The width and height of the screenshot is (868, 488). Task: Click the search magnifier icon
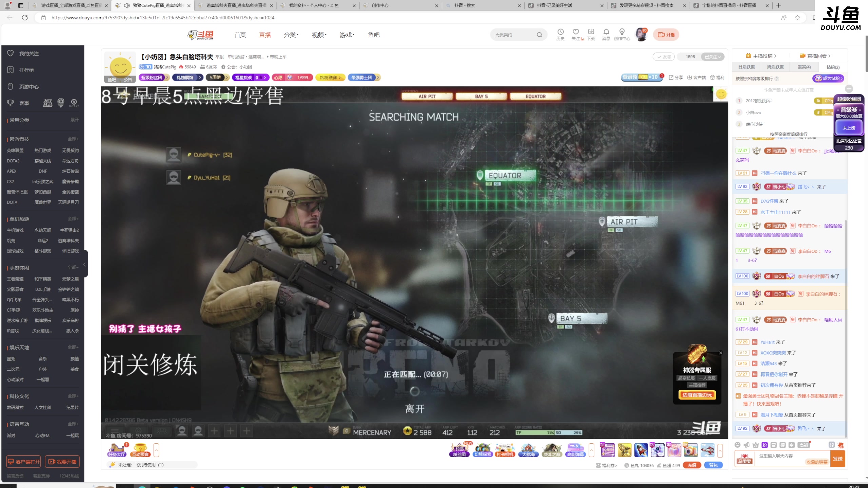click(539, 35)
